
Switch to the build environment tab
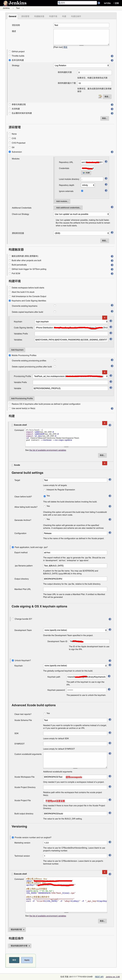coord(53,16)
